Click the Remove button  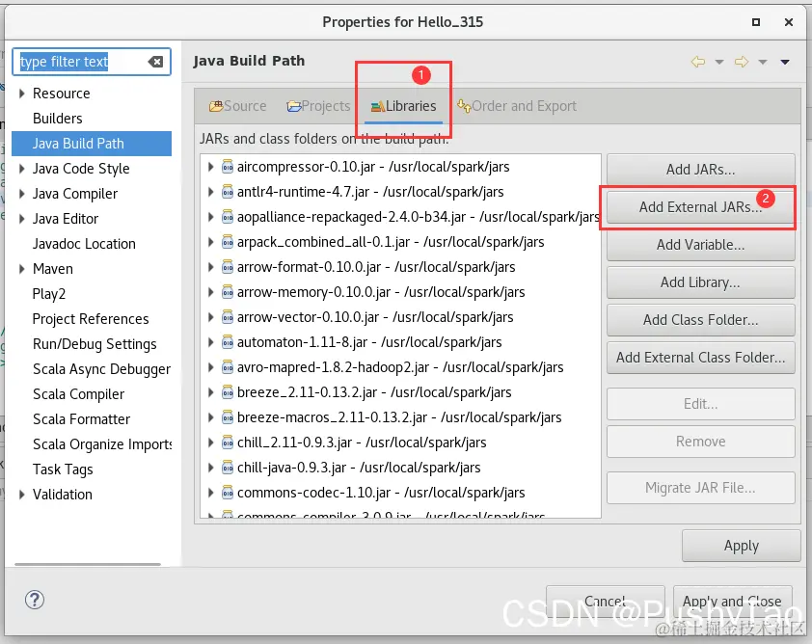(701, 442)
